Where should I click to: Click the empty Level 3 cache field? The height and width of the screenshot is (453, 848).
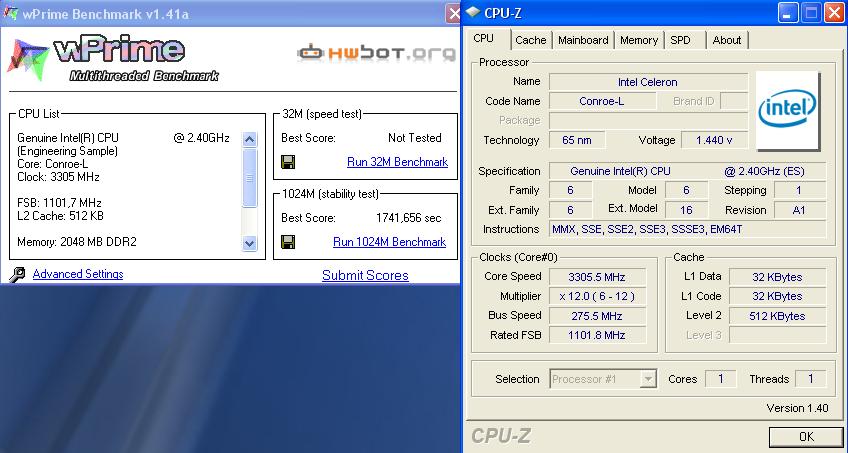coord(777,335)
